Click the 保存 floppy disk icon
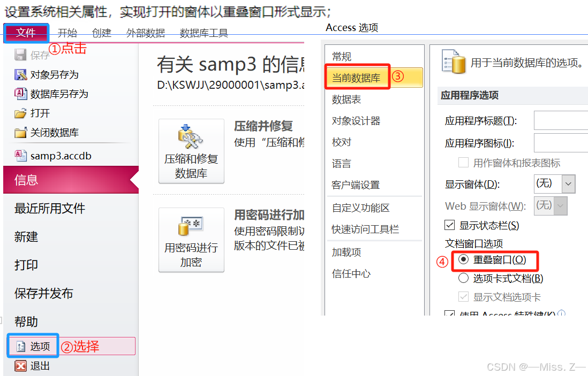The image size is (588, 376). click(x=20, y=55)
